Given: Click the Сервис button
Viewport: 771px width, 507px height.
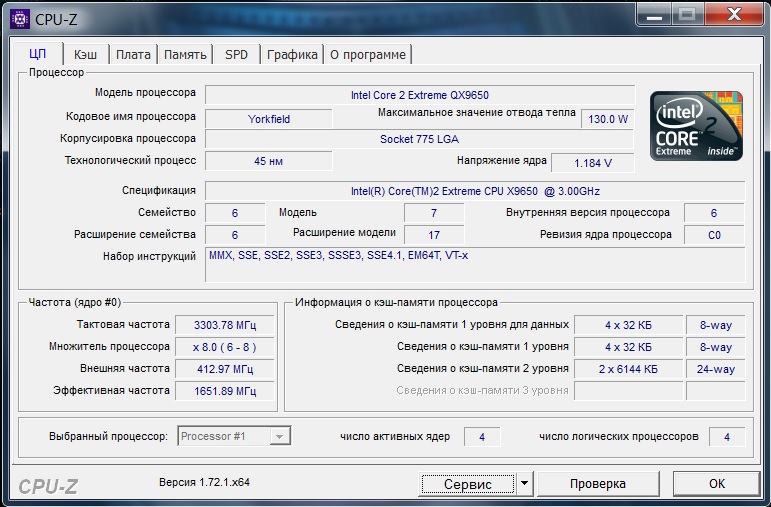Looking at the screenshot, I should 467,484.
